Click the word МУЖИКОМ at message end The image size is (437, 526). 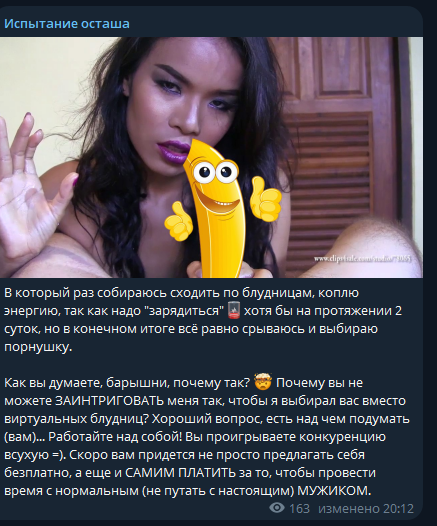(334, 491)
